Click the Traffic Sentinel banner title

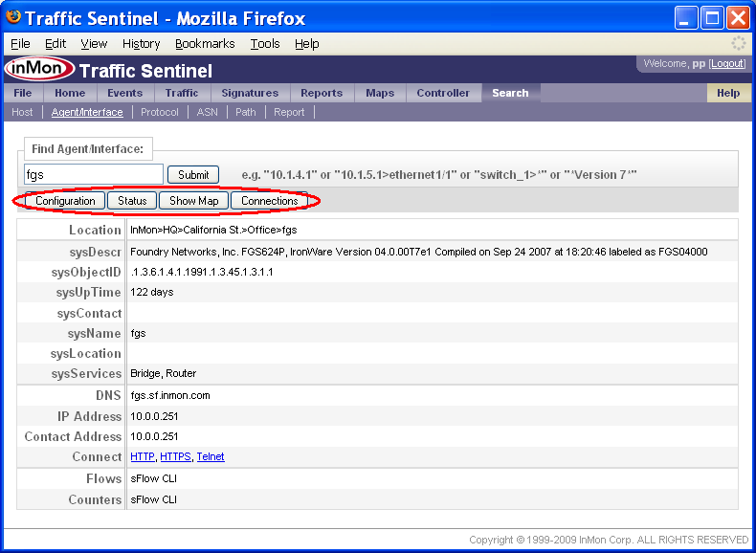[145, 71]
